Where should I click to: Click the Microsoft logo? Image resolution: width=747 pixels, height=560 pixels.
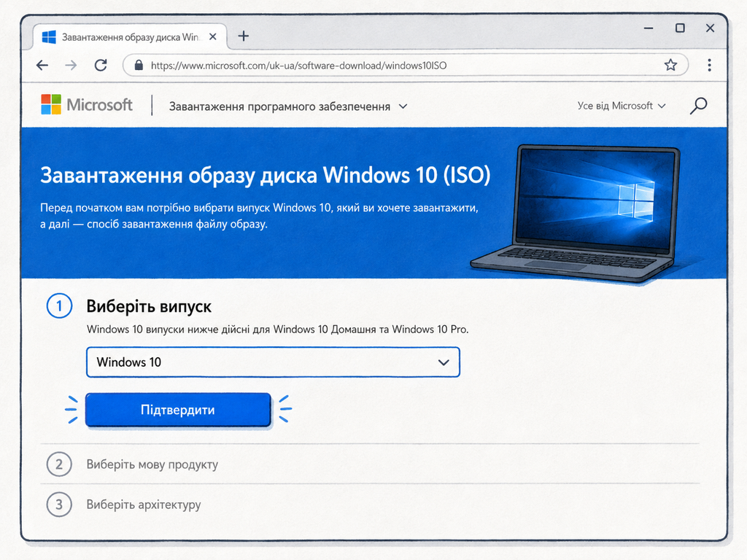[87, 104]
